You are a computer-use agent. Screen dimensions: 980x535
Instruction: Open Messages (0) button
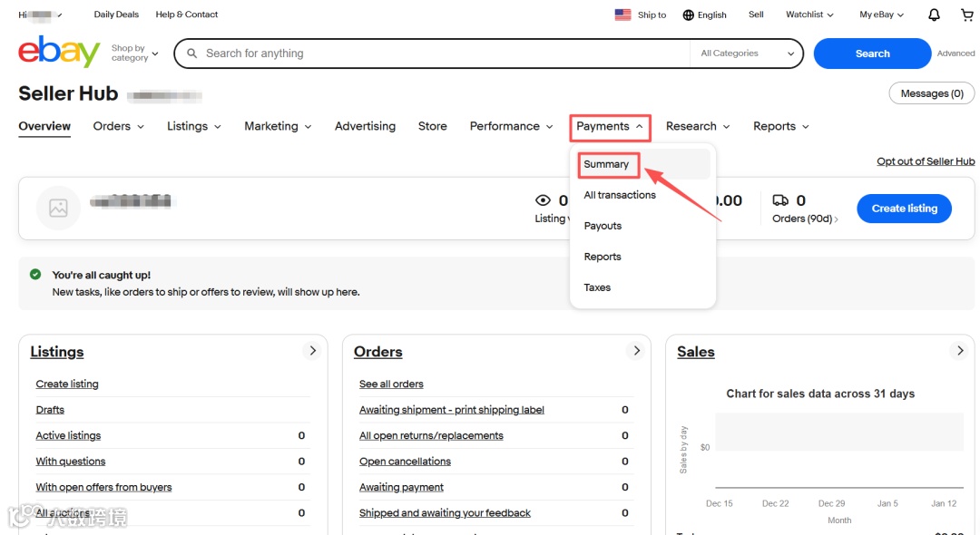tap(931, 93)
